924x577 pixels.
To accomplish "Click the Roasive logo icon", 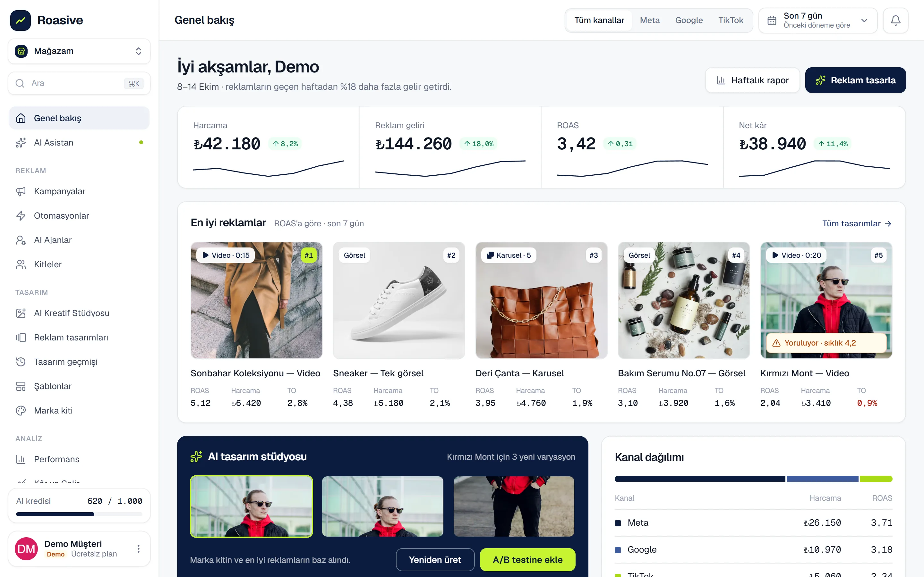I will pos(21,20).
